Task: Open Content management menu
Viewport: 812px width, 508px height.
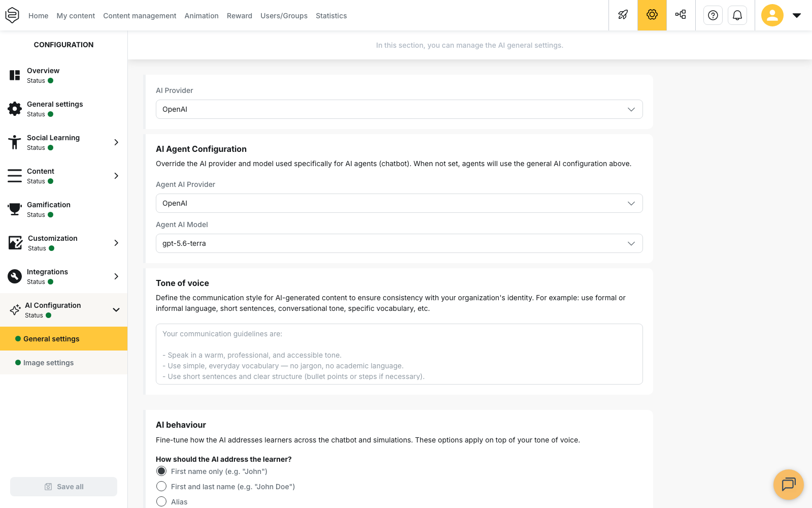Action: pos(140,16)
